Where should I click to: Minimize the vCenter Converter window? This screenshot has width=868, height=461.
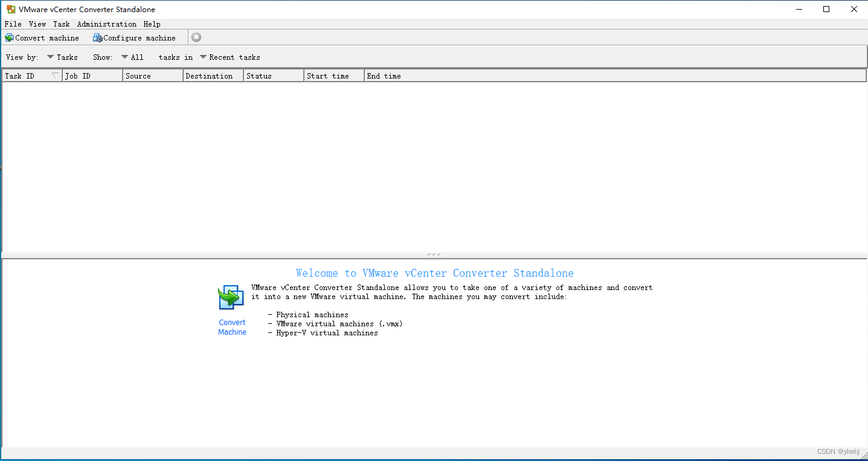pyautogui.click(x=799, y=9)
